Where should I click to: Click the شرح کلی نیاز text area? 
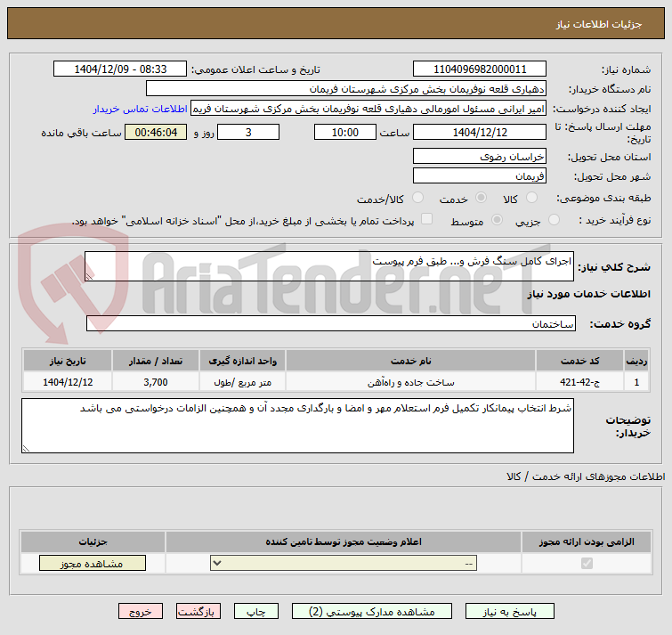pos(329,266)
